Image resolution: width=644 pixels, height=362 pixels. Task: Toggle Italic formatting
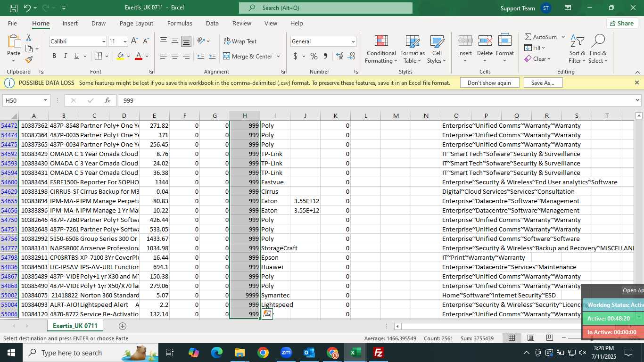pos(66,56)
